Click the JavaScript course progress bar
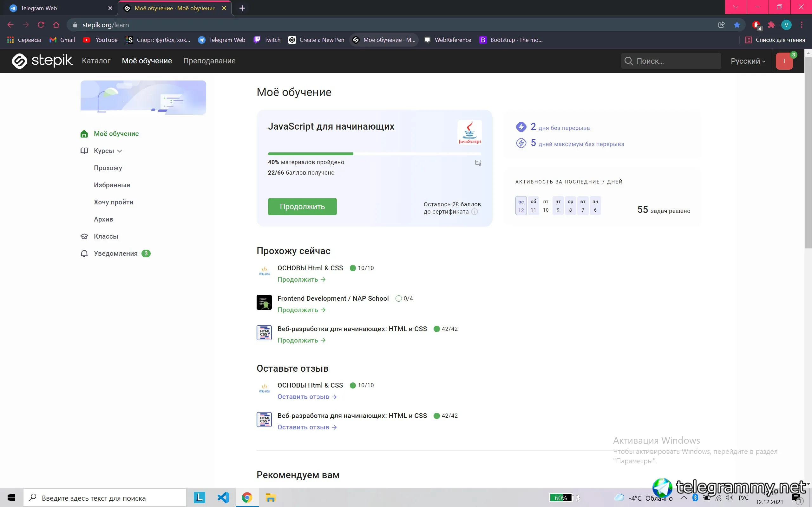812x507 pixels. pyautogui.click(x=375, y=154)
